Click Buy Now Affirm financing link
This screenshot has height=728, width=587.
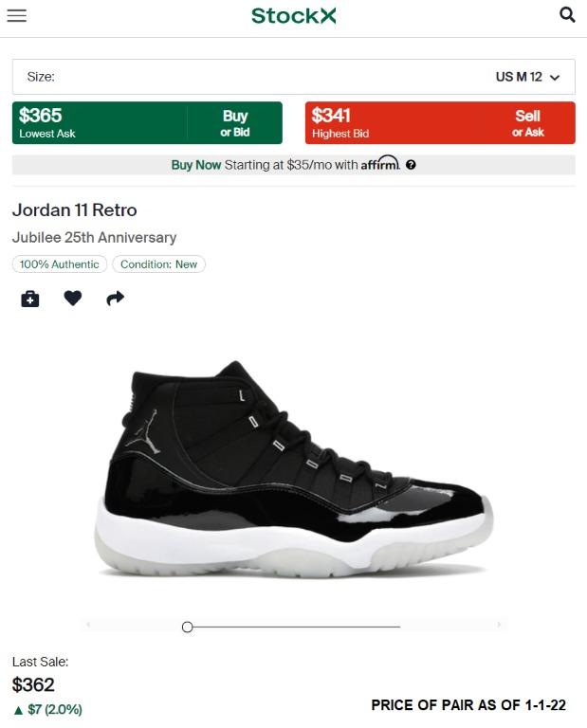click(x=294, y=165)
